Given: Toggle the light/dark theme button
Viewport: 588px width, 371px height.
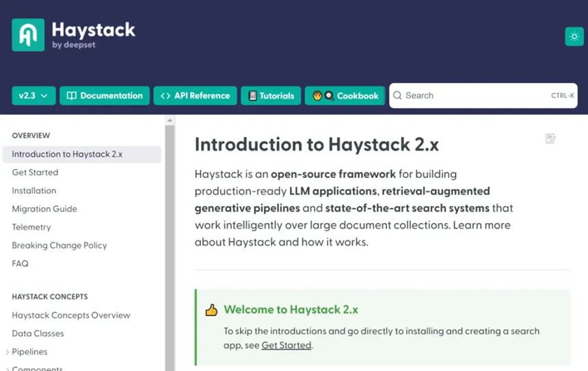Looking at the screenshot, I should [574, 37].
